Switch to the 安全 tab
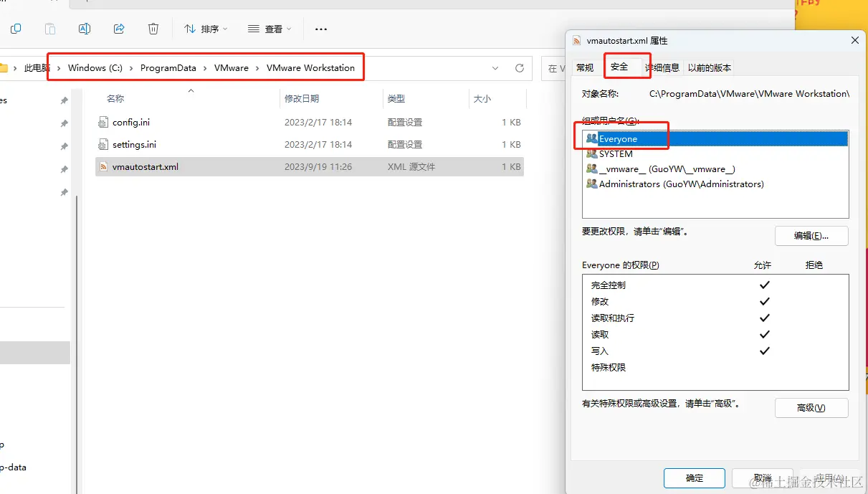Viewport: 868px width, 494px height. pos(619,67)
